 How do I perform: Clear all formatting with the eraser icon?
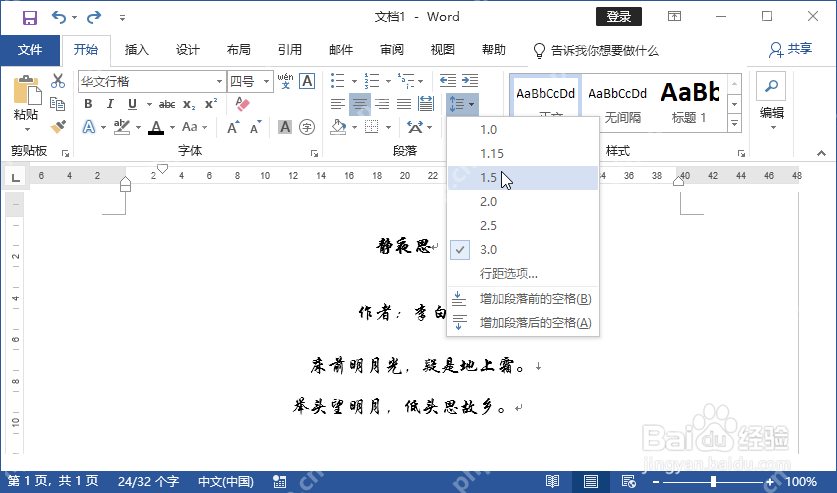(x=242, y=104)
